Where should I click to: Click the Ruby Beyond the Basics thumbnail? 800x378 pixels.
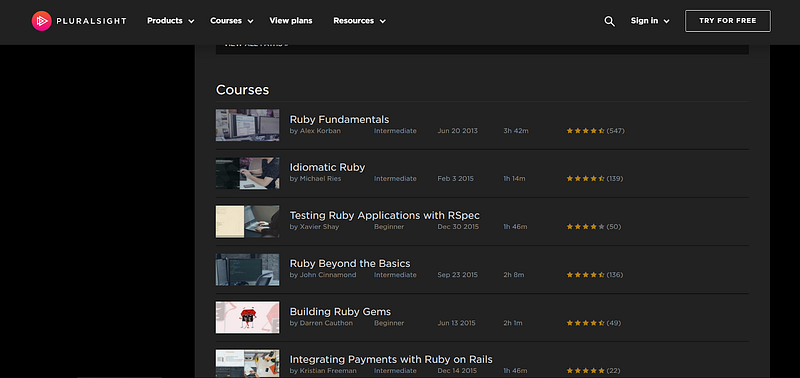click(247, 269)
